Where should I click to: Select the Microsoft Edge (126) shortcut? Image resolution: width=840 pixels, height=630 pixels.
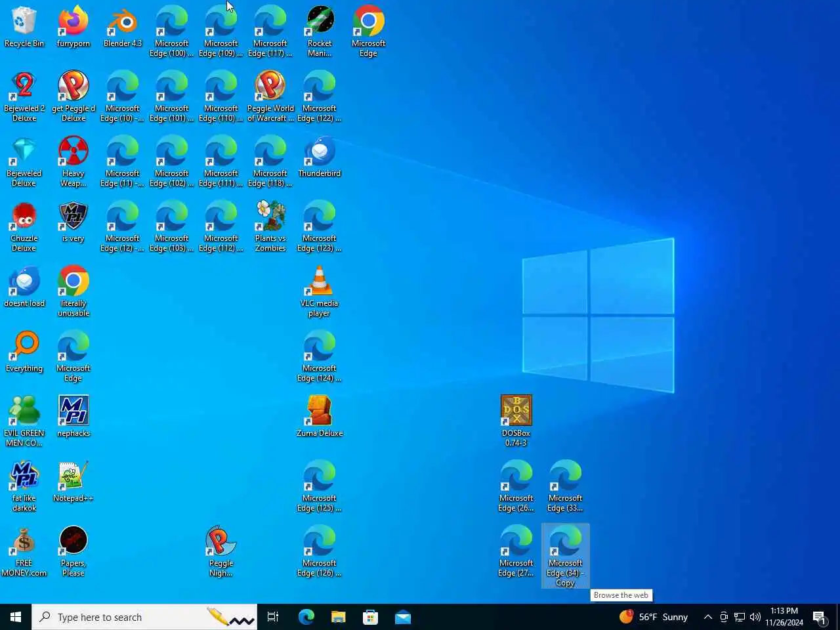320,551
